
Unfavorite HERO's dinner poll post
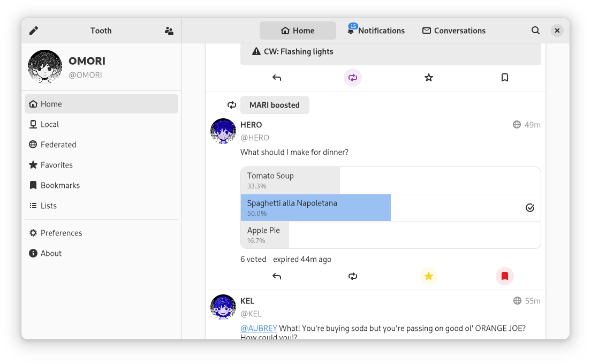(429, 276)
